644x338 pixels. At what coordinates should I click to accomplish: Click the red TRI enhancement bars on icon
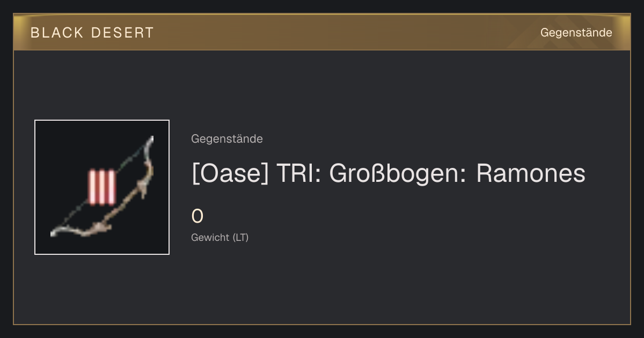click(102, 187)
